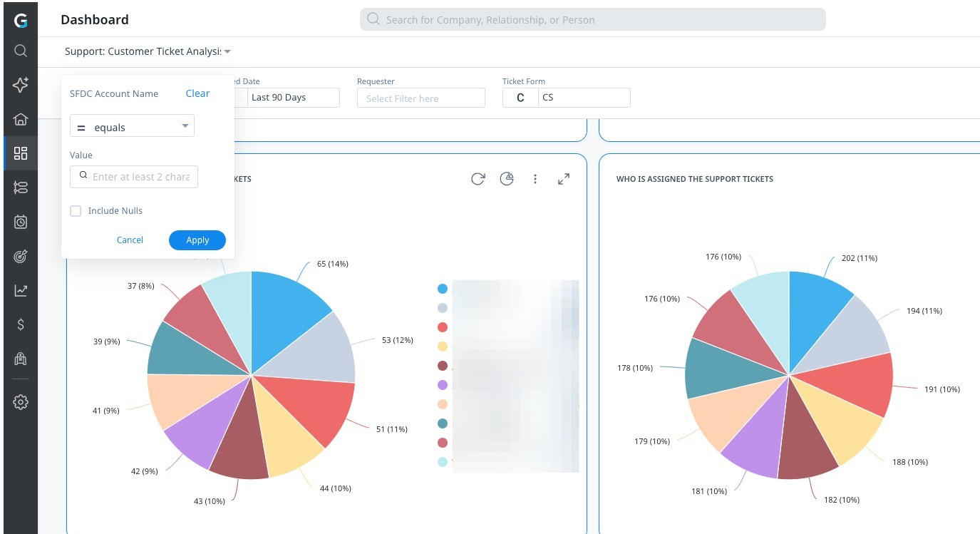Viewport: 980px width, 534px height.
Task: Click the 41 (9%) data label
Action: [x=106, y=410]
